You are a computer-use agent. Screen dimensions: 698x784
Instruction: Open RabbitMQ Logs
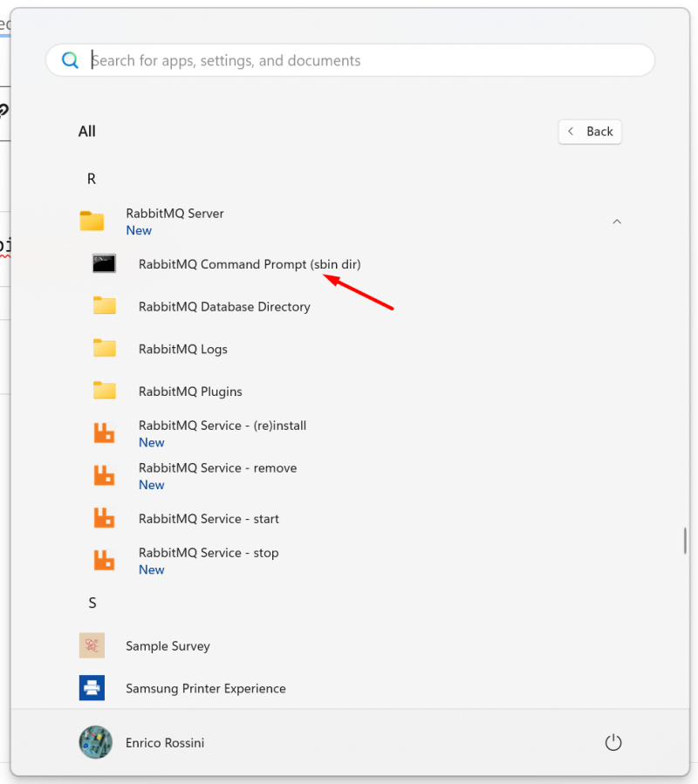click(x=182, y=349)
